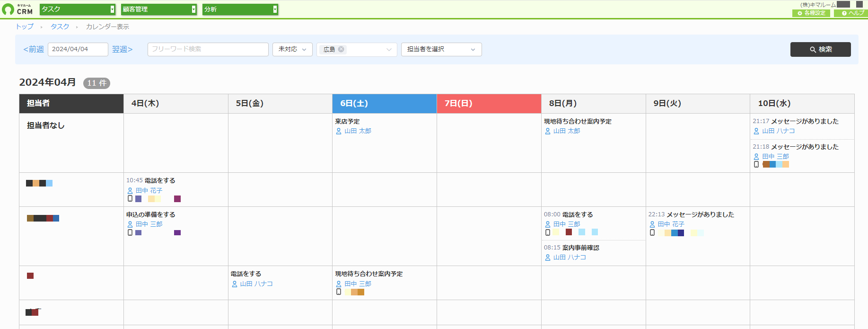Open 08:00 電話をする task
The width and height of the screenshot is (868, 329).
[568, 215]
